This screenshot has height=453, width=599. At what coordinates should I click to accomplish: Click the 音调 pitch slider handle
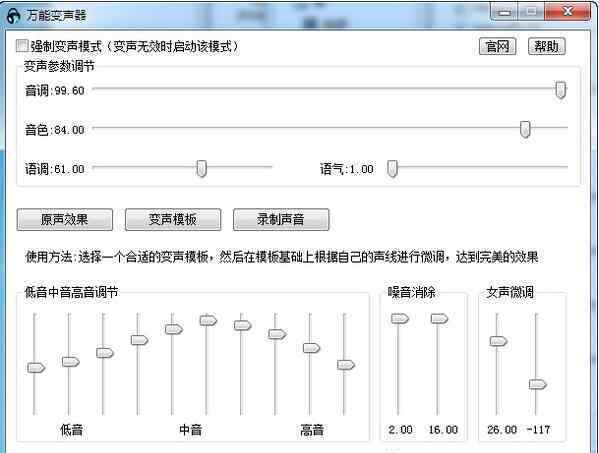tap(560, 90)
